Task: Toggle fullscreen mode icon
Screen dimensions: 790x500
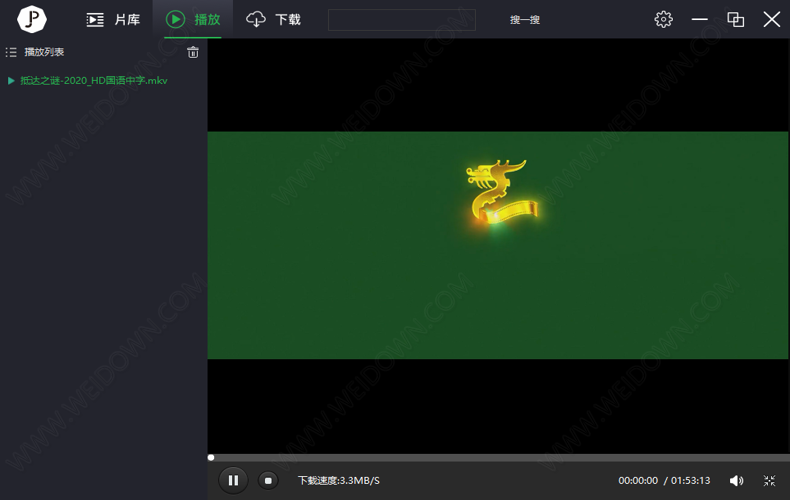Action: pyautogui.click(x=769, y=480)
